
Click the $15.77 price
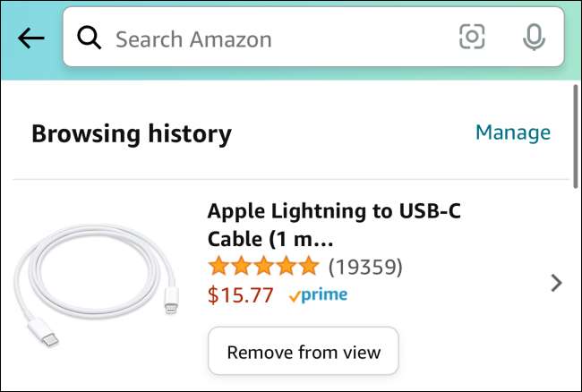tap(240, 294)
